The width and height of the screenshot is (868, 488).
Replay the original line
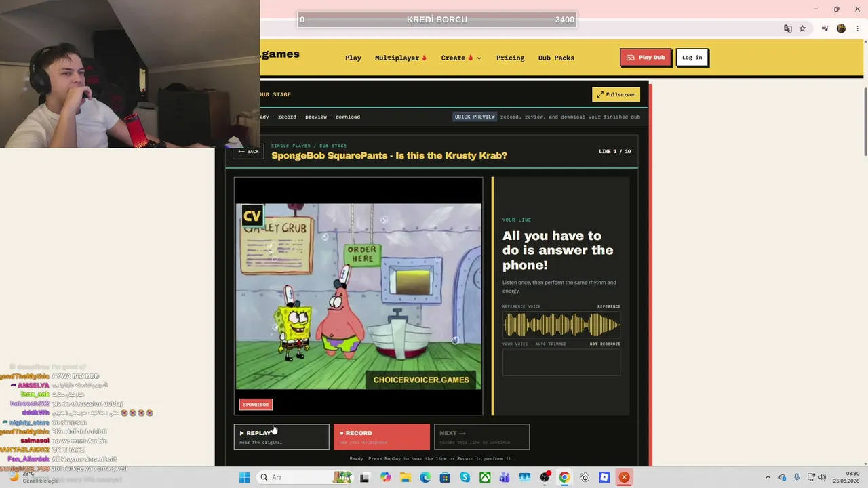coord(281,437)
